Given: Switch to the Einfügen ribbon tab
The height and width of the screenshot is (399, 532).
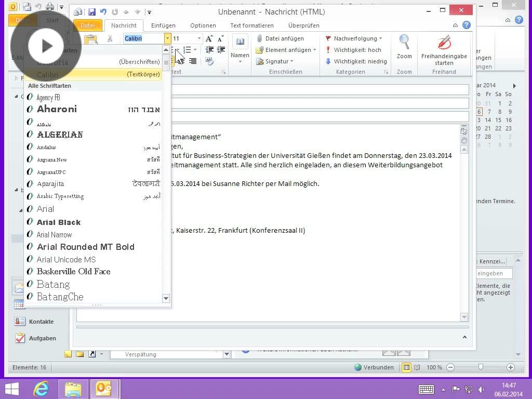Looking at the screenshot, I should (x=163, y=25).
